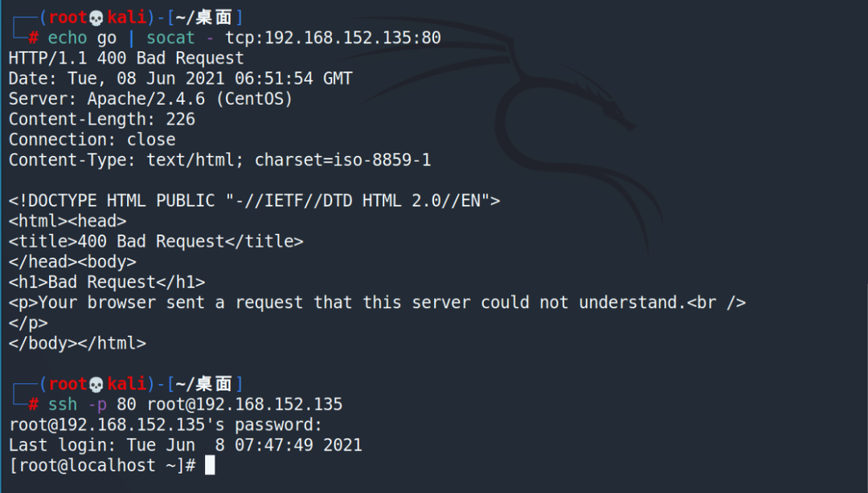Click the DOCTYPE HTML PUBLIC declaration line
This screenshot has width=868, height=493.
(x=254, y=200)
